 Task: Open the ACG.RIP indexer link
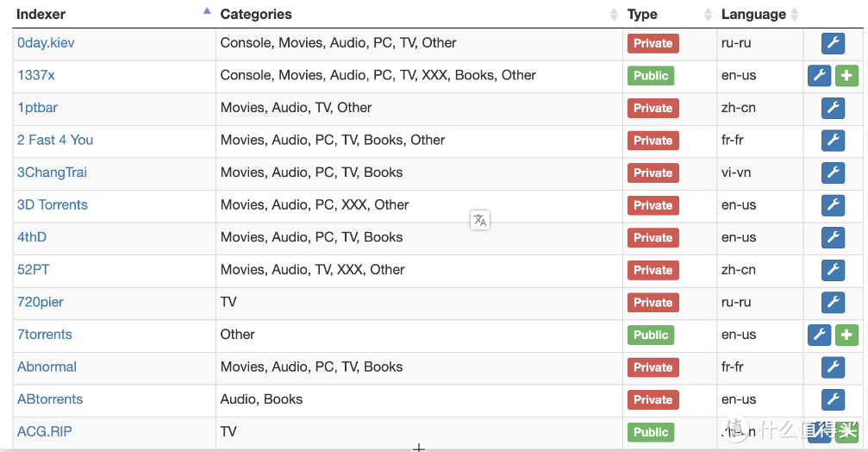tap(45, 431)
